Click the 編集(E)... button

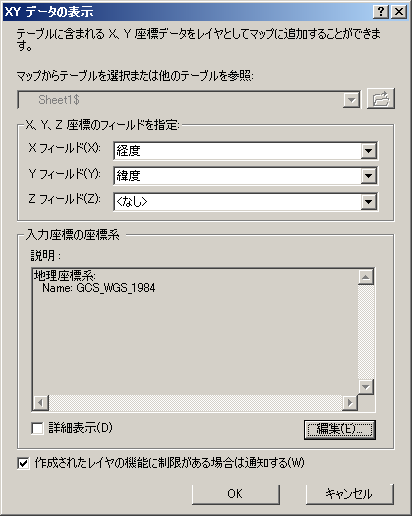click(340, 429)
